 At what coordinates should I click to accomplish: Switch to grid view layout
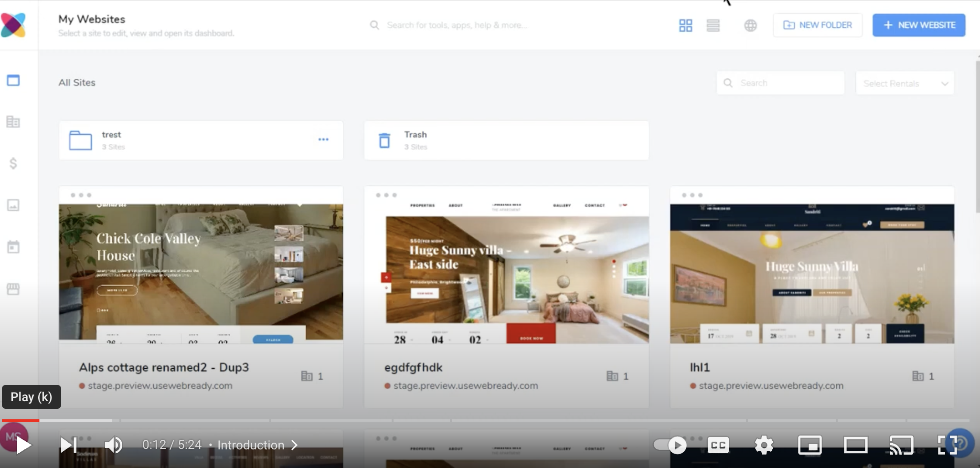pos(685,25)
